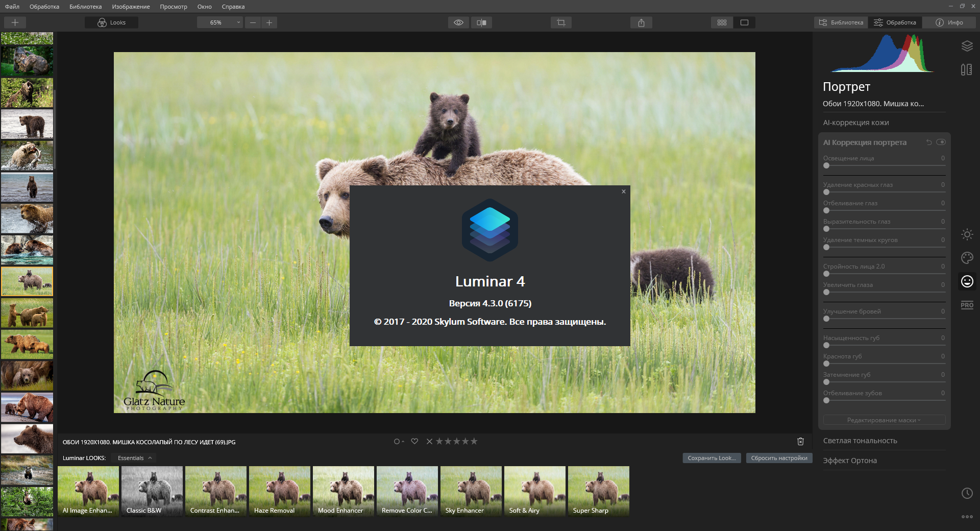
Task: Open the History clock icon
Action: [967, 493]
